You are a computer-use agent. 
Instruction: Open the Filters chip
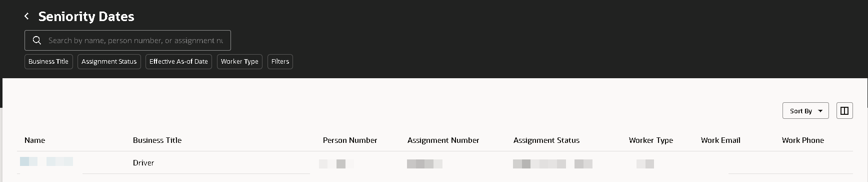(x=280, y=62)
